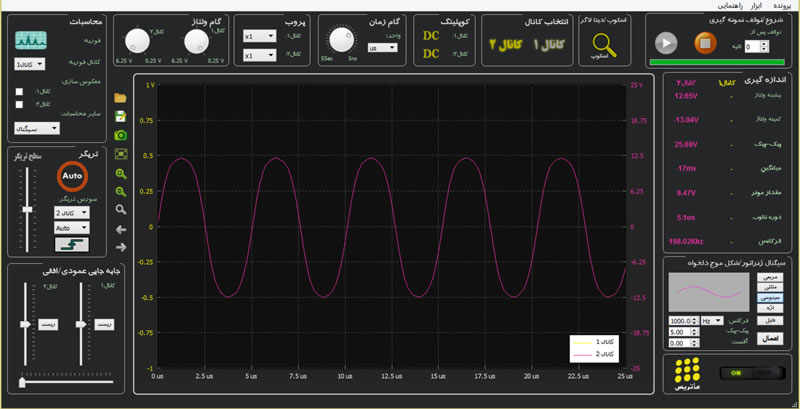This screenshot has height=409, width=800.
Task: Click the orange Auto trigger ring
Action: 72,176
